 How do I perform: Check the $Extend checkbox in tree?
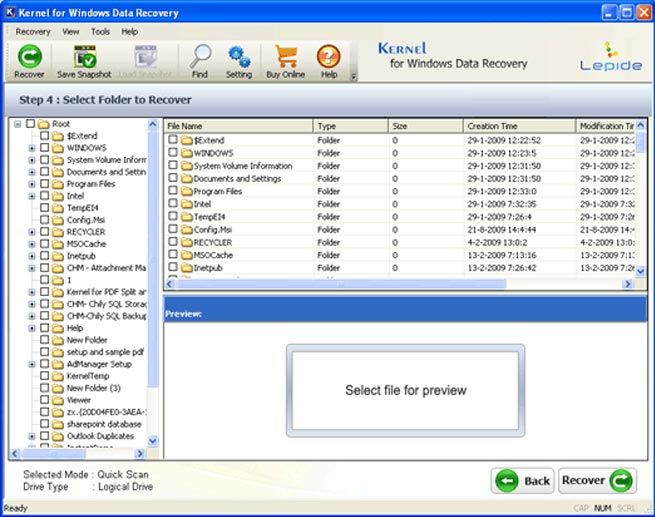(45, 136)
